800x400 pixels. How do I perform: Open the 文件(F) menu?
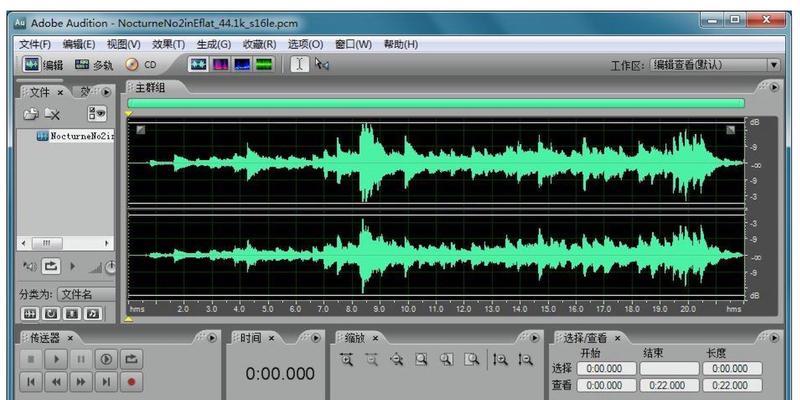(x=35, y=44)
